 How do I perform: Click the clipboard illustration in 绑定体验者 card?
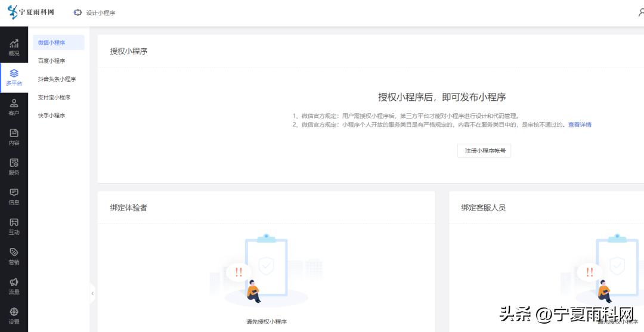click(x=266, y=269)
